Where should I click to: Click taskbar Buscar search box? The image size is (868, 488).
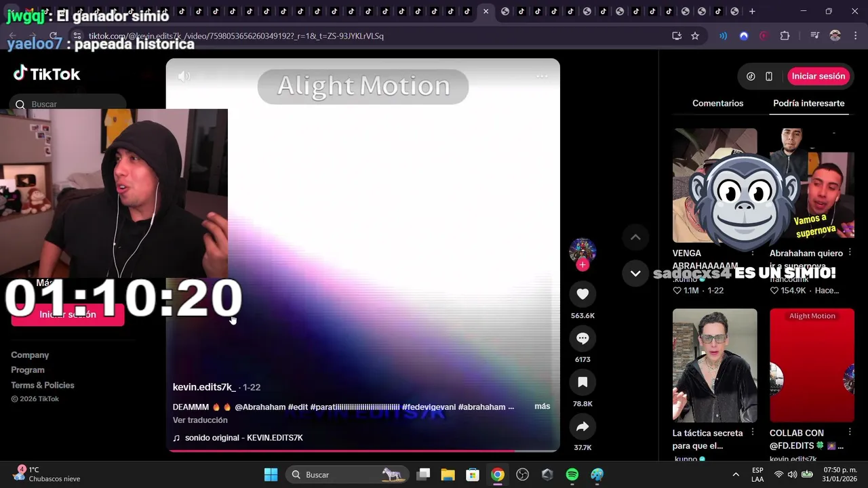(x=347, y=474)
